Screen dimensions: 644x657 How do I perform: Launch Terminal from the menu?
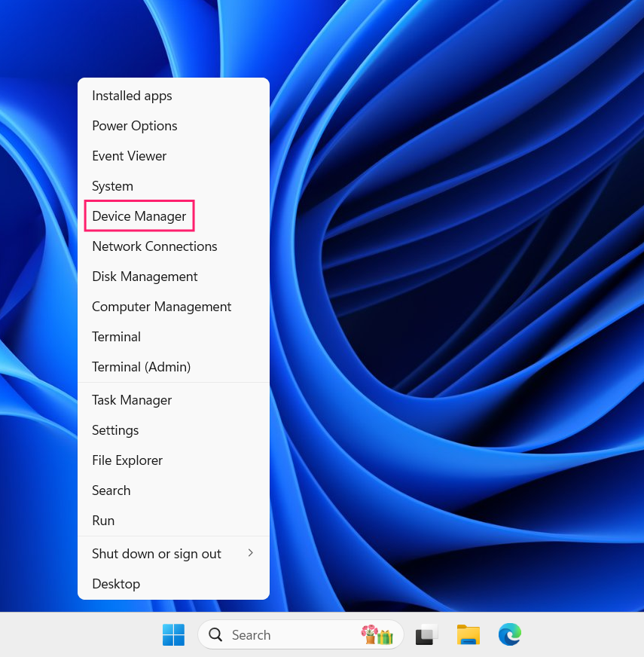point(173,337)
